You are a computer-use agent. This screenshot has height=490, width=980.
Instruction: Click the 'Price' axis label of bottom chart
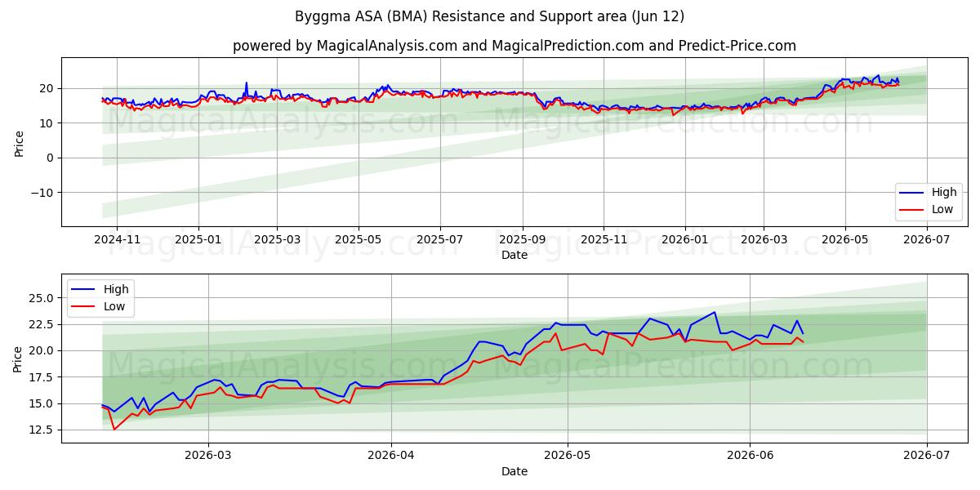(19, 358)
